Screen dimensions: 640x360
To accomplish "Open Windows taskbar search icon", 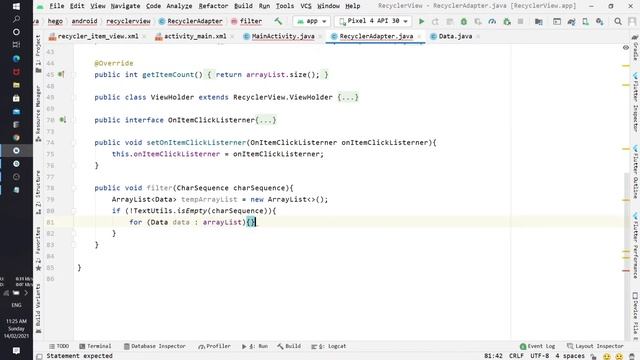I will [16, 19].
